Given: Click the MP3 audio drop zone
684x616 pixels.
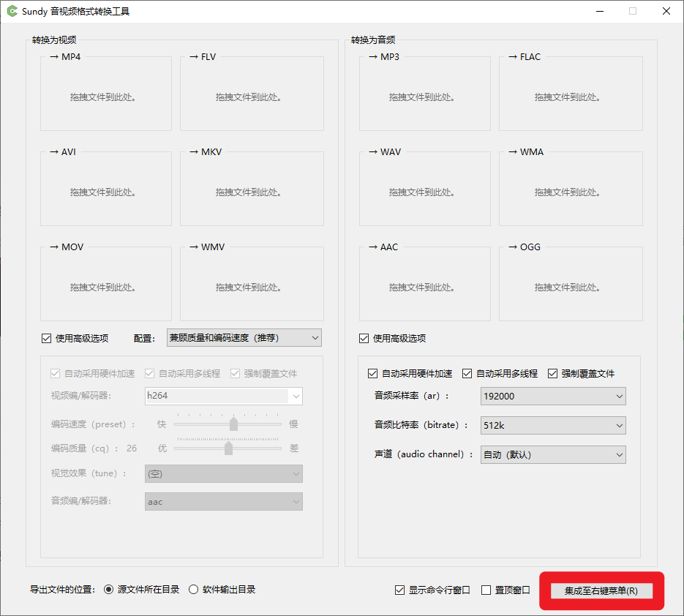Looking at the screenshot, I should 424,93.
